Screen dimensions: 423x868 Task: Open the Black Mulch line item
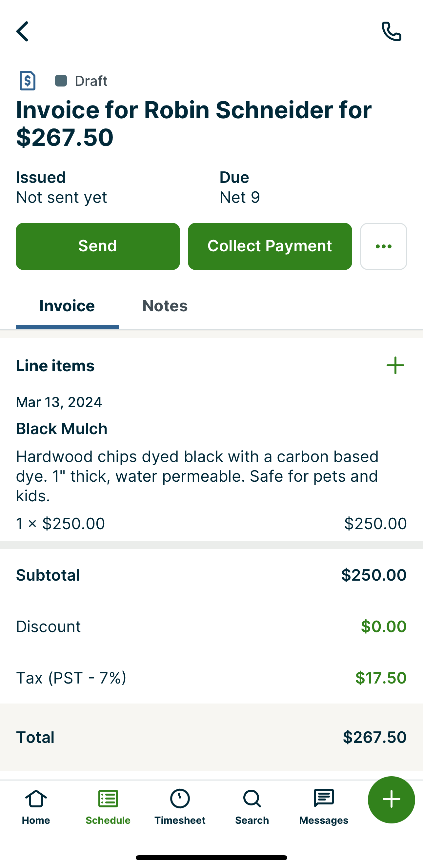(x=62, y=429)
